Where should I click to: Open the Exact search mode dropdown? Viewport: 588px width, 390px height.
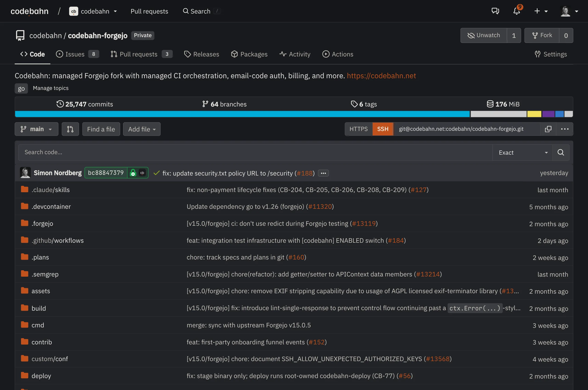[523, 153]
